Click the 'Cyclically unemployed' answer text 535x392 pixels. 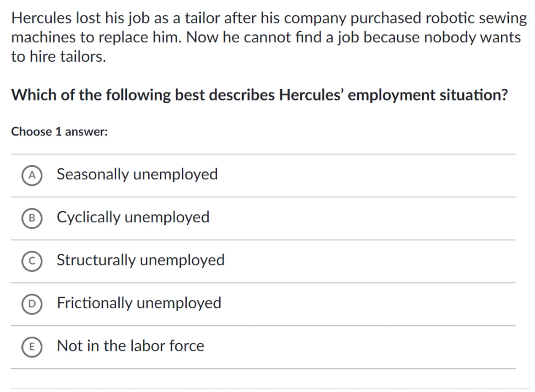tap(133, 217)
